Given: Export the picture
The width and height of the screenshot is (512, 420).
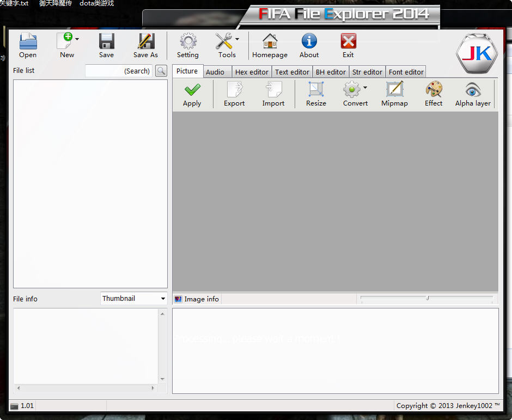Looking at the screenshot, I should click(x=234, y=94).
